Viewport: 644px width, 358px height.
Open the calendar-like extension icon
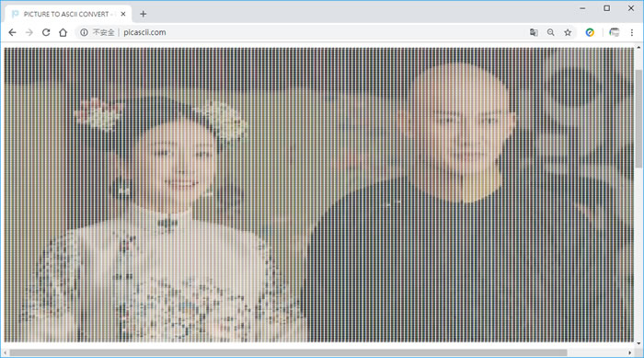(615, 32)
